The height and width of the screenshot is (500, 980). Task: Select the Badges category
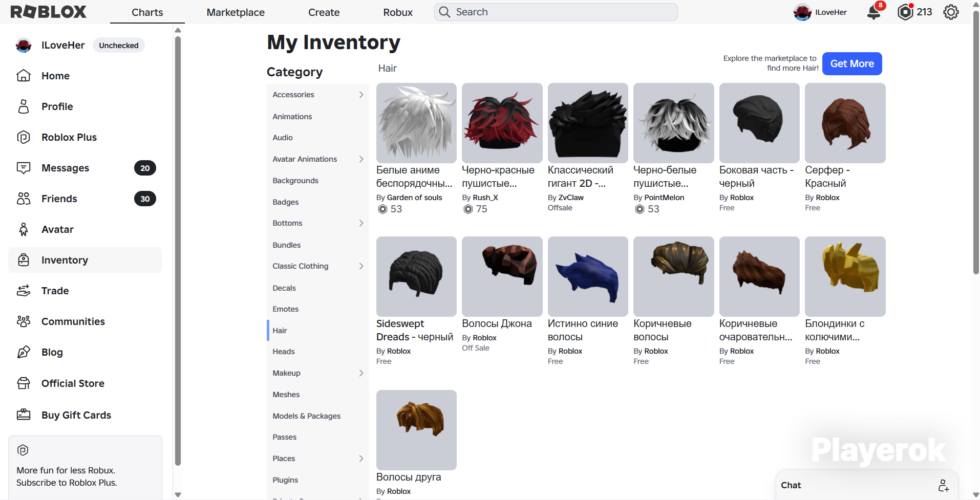[x=318, y=202]
